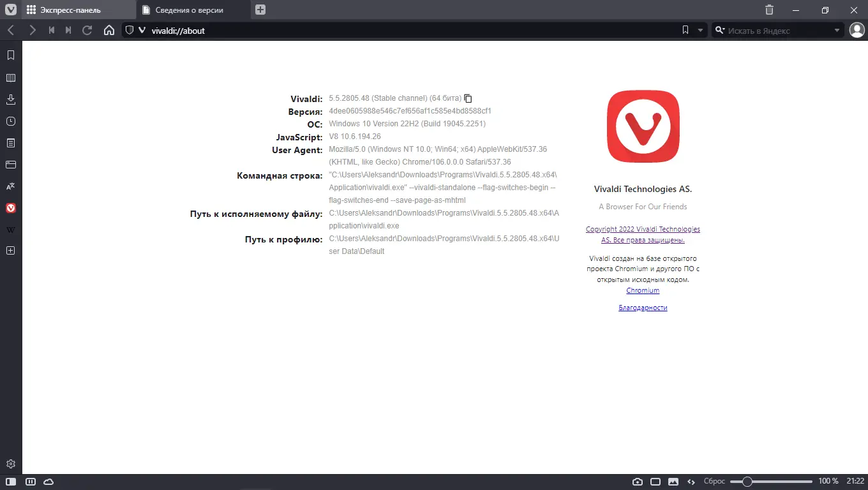Select version text 5.5.2805.48 (Stable channel)
Viewport: 868px width, 490px height.
[x=378, y=98]
